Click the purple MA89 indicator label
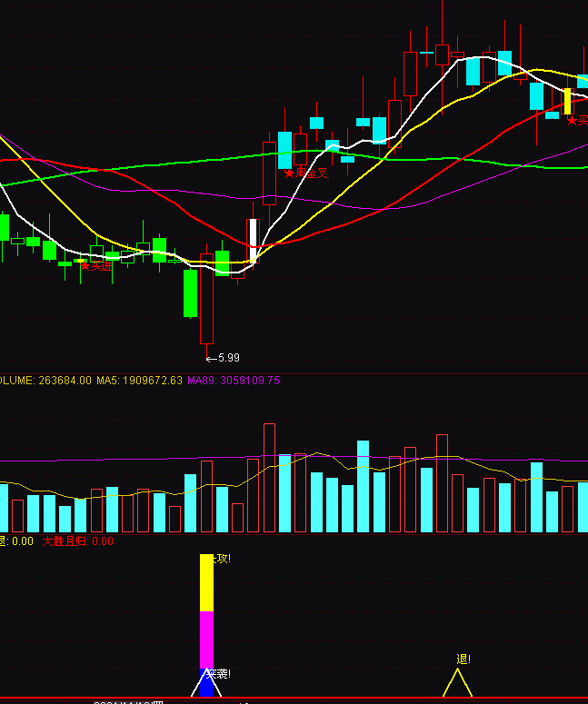588x704 pixels. point(234,381)
